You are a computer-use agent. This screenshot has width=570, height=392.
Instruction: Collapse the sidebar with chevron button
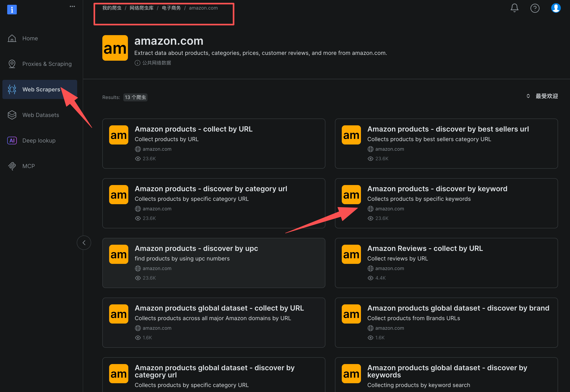click(x=84, y=243)
